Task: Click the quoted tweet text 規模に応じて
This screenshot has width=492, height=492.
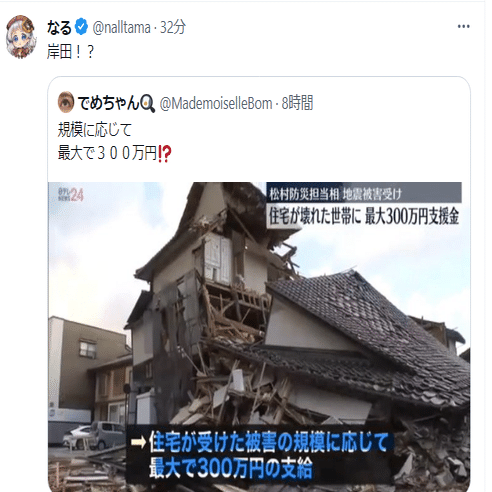Action: pyautogui.click(x=95, y=130)
